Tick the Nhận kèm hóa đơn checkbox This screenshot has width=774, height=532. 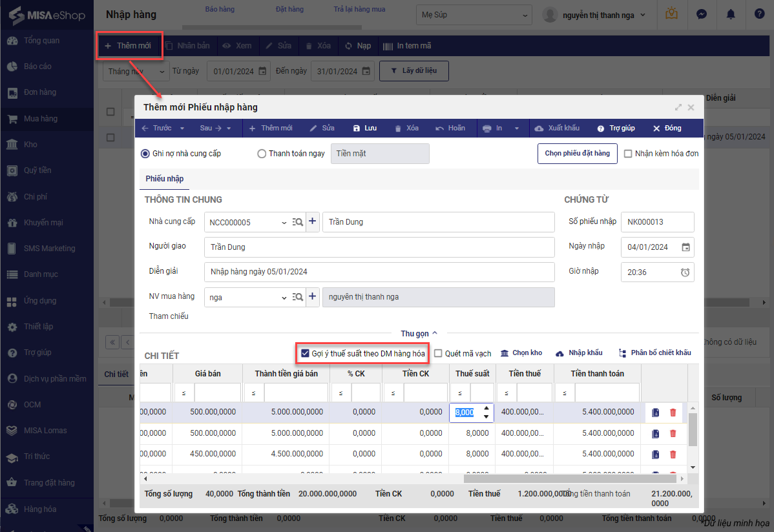coord(627,154)
